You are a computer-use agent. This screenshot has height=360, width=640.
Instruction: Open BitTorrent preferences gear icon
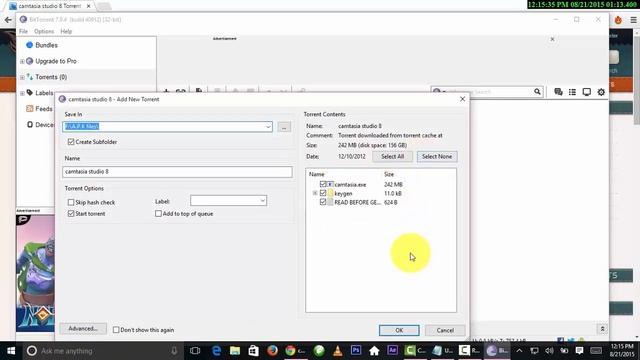coord(601,92)
